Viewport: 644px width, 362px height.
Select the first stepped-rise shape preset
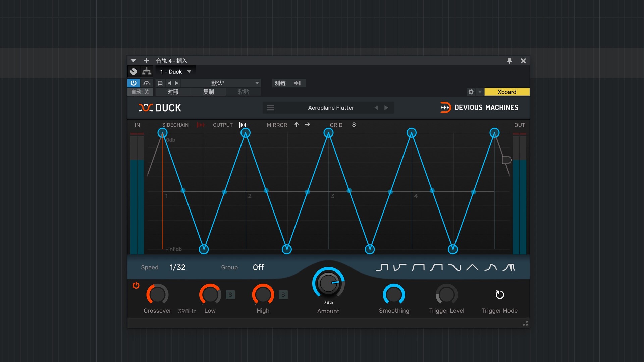pos(382,267)
